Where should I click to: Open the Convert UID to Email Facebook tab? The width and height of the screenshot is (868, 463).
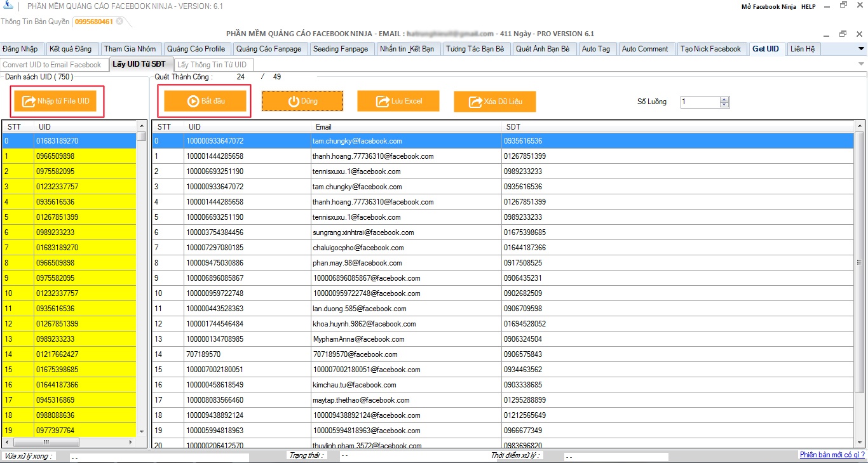(x=52, y=65)
